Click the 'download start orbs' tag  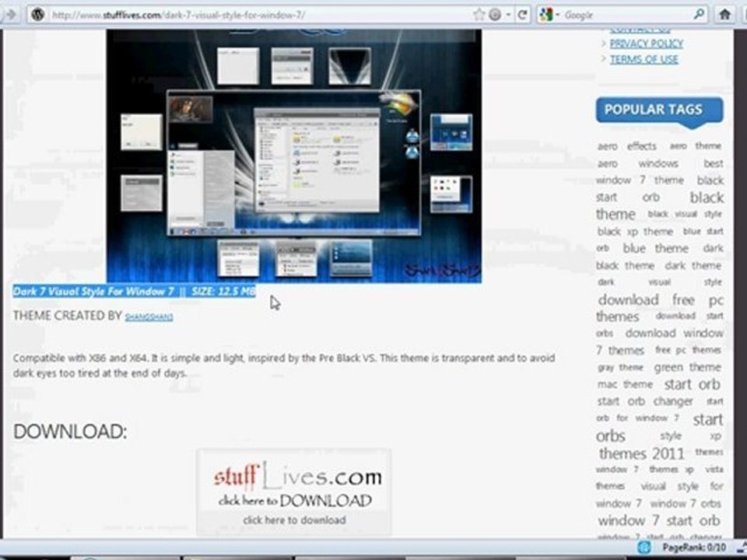(660, 324)
